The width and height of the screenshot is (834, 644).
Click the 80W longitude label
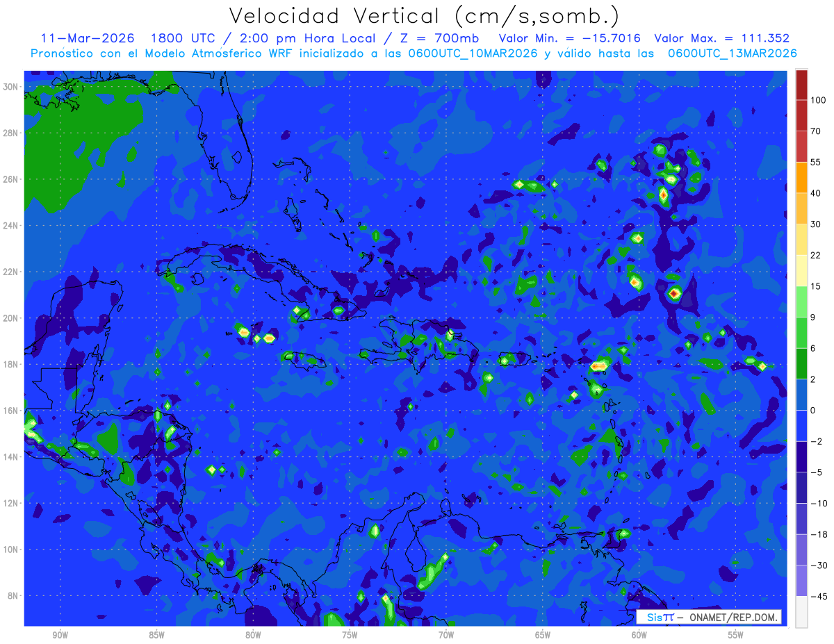253,635
